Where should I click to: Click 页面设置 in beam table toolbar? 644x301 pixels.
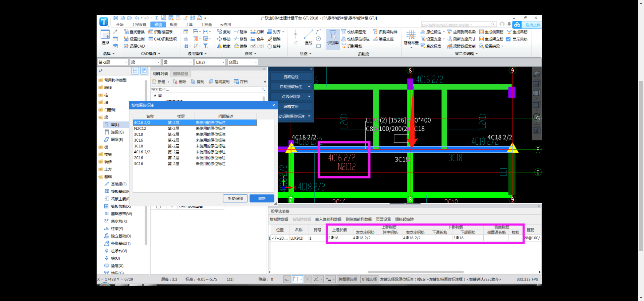coord(383,219)
